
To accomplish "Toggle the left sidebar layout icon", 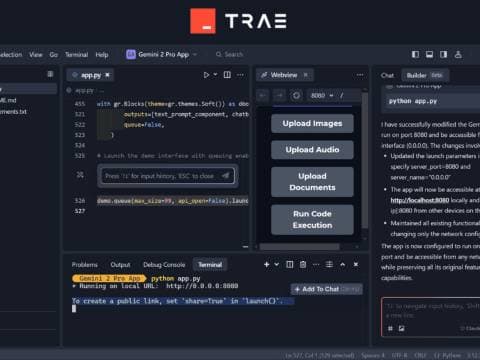I will click(x=415, y=54).
